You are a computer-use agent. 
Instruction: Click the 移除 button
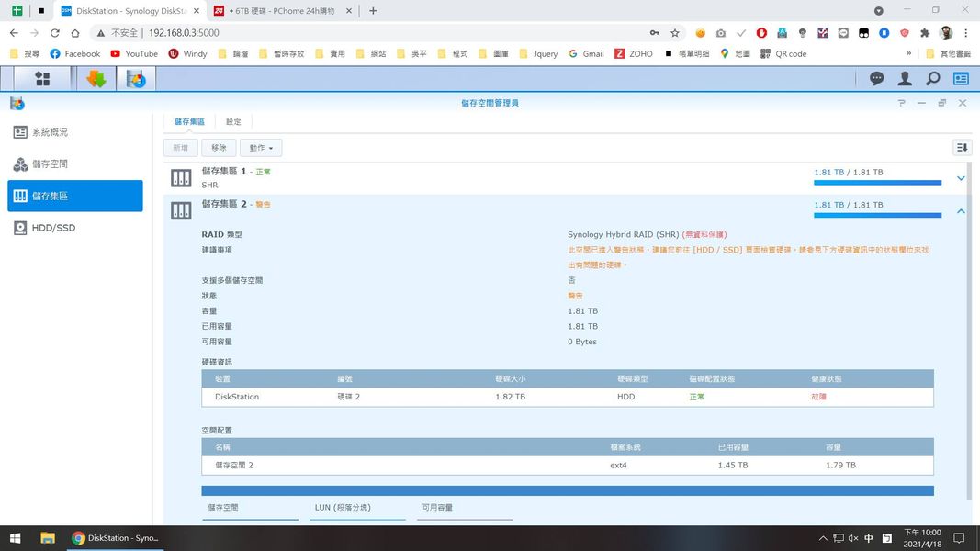coord(219,148)
